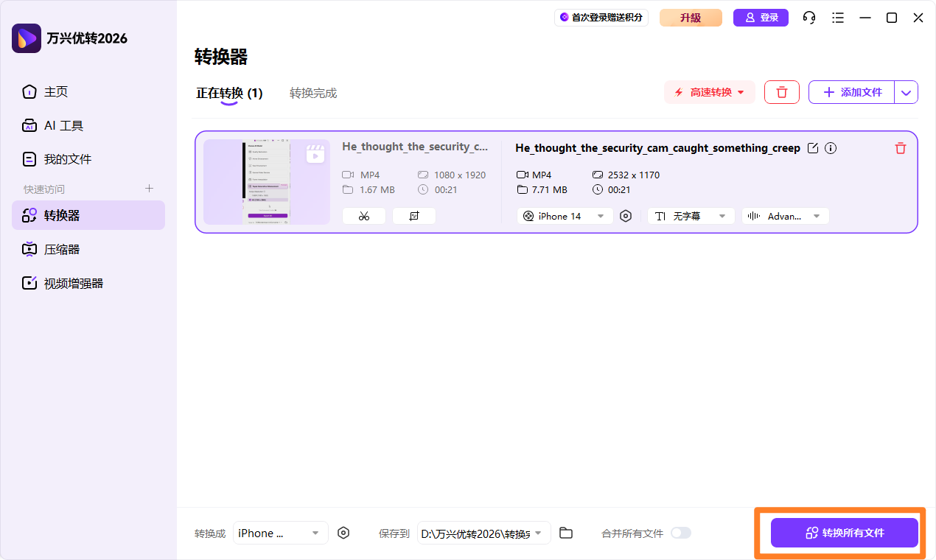Rename the output file with the pencil icon
Viewport: 936px width, 560px height.
point(813,148)
